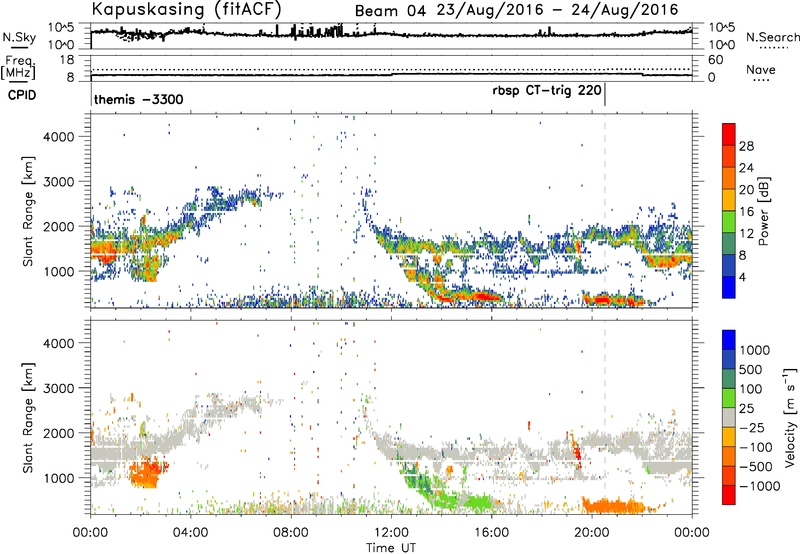The height and width of the screenshot is (554, 800).
Task: Click the 'Time UT' axis label
Action: pos(391,548)
